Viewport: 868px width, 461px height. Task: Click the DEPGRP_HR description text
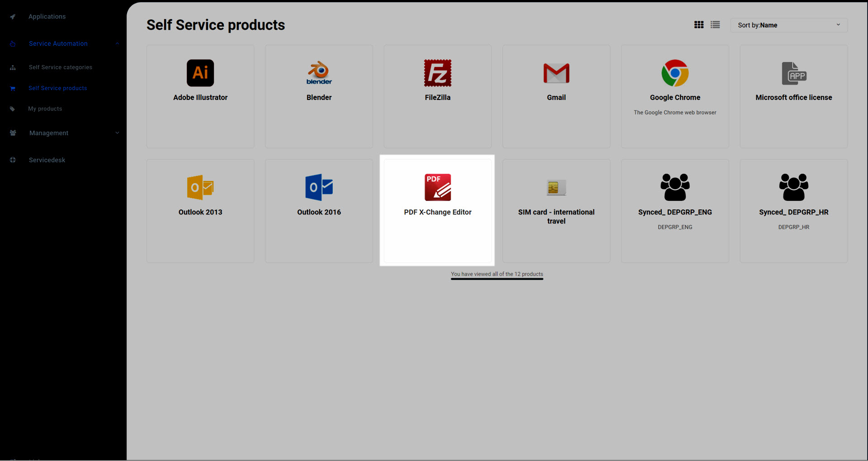794,227
